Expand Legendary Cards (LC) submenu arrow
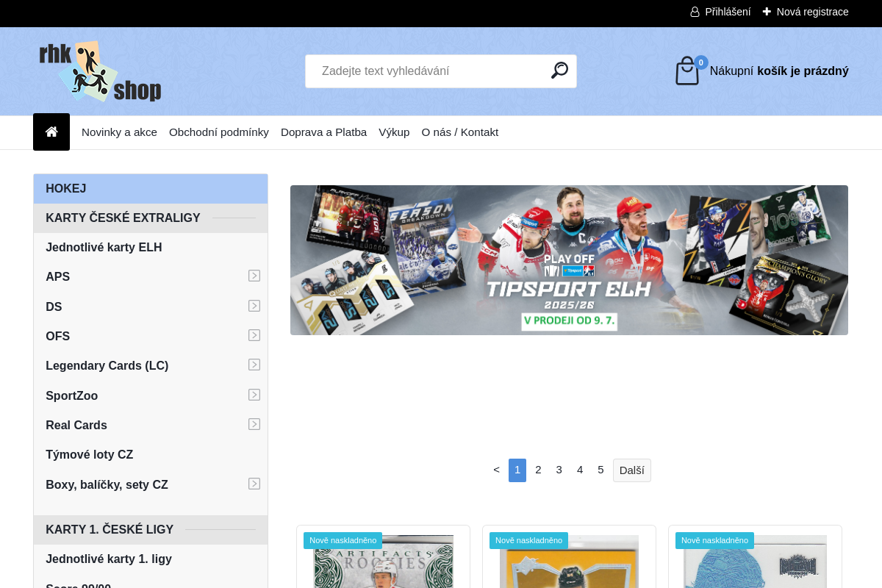This screenshot has width=882, height=588. tap(254, 365)
